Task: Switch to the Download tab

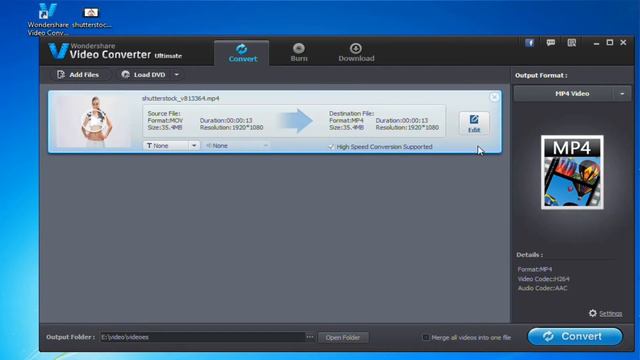Action: [356, 53]
